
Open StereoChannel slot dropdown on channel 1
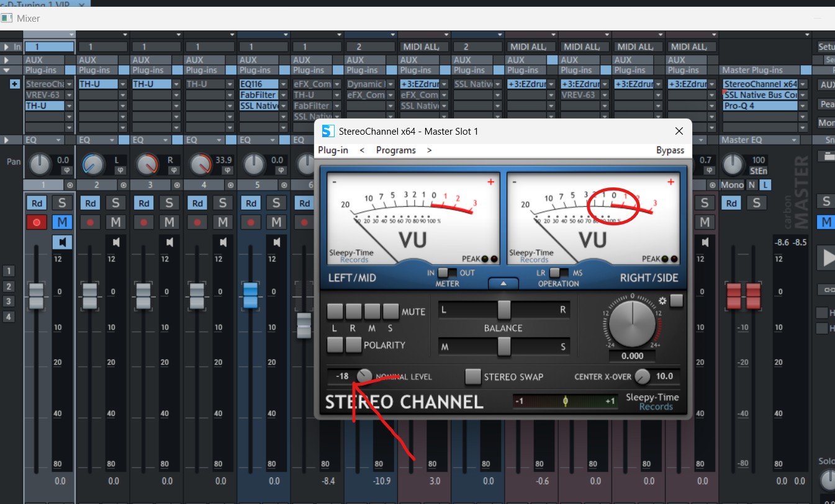pyautogui.click(x=70, y=84)
